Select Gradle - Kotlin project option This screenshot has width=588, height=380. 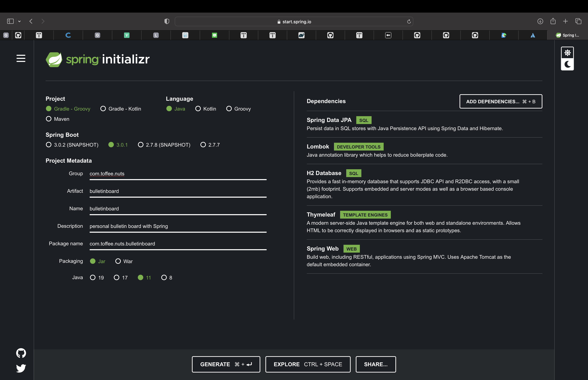coord(121,109)
